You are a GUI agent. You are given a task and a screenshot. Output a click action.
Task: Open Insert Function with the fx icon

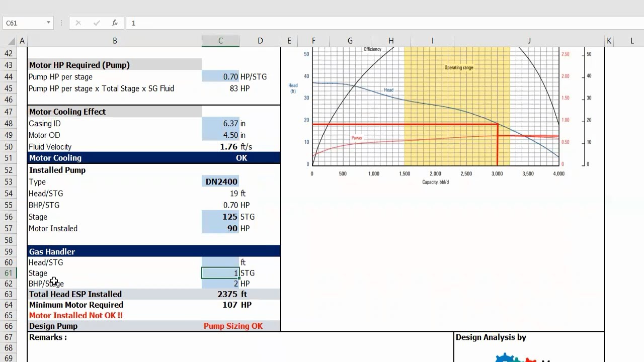(x=115, y=23)
